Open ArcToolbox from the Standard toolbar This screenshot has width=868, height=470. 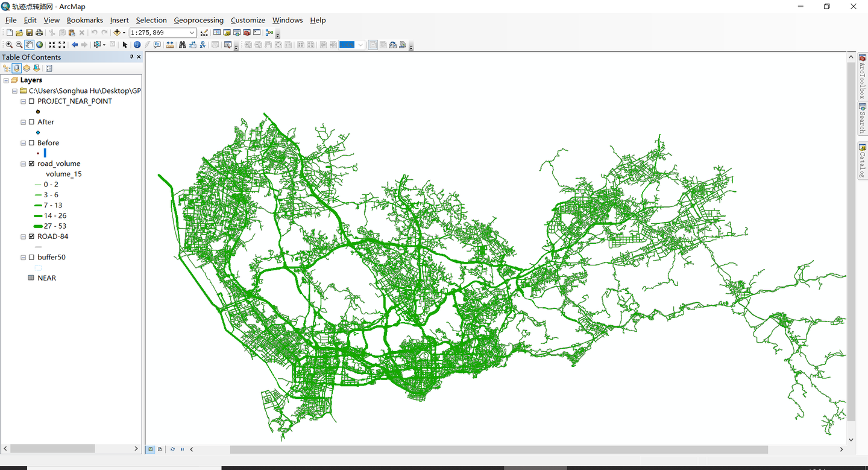(247, 33)
